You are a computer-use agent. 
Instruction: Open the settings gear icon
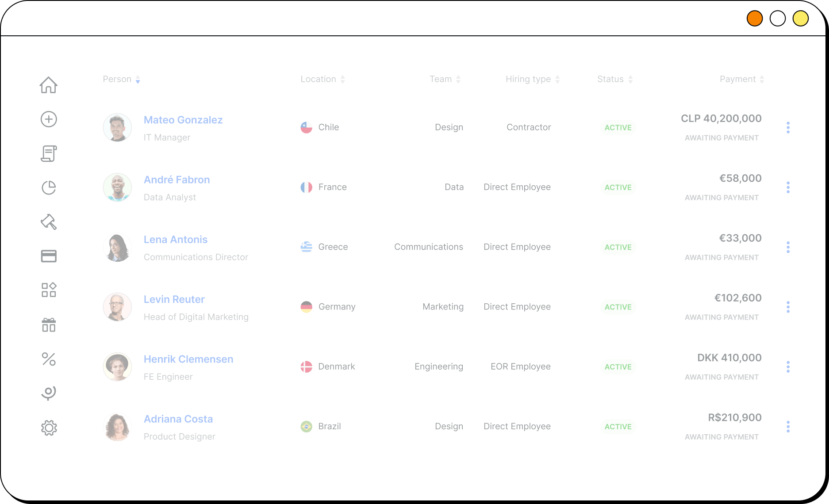click(x=49, y=428)
